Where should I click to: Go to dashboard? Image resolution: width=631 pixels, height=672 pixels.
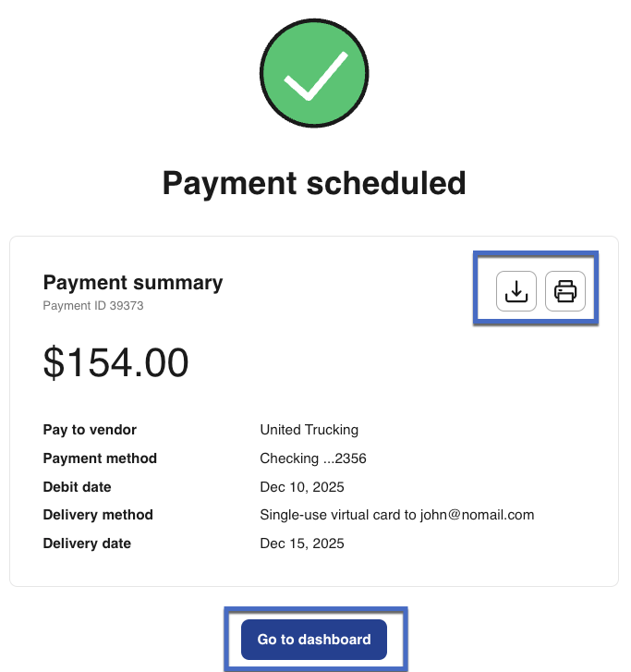coord(314,639)
